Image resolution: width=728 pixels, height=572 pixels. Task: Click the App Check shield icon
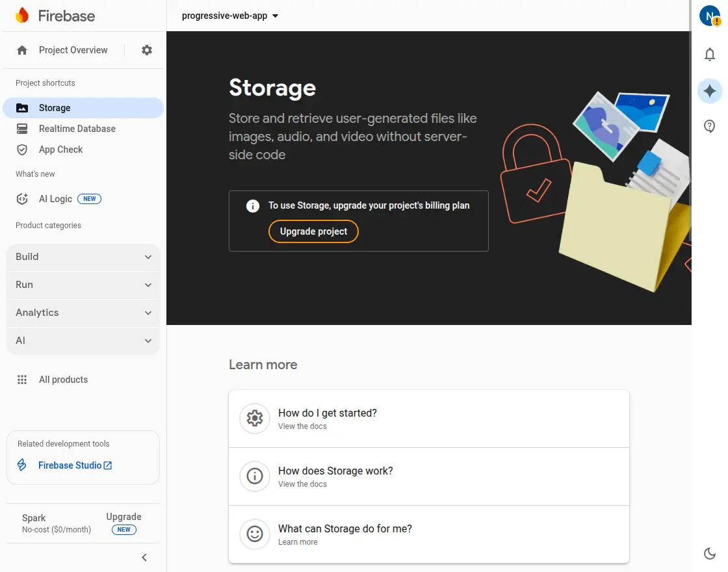point(22,149)
